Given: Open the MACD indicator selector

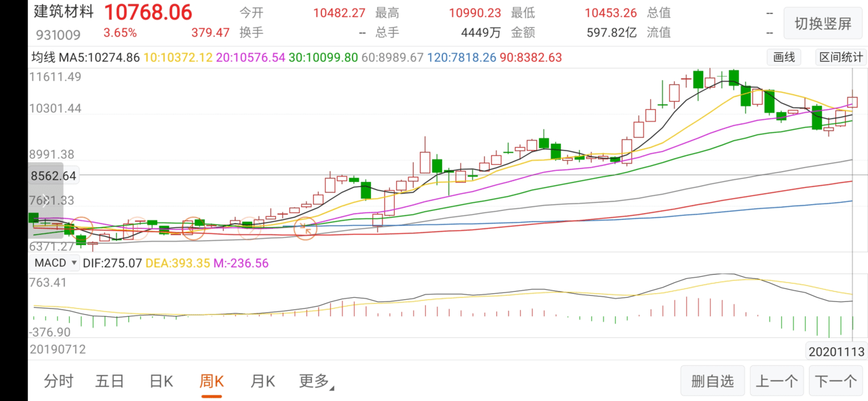Looking at the screenshot, I should [54, 263].
